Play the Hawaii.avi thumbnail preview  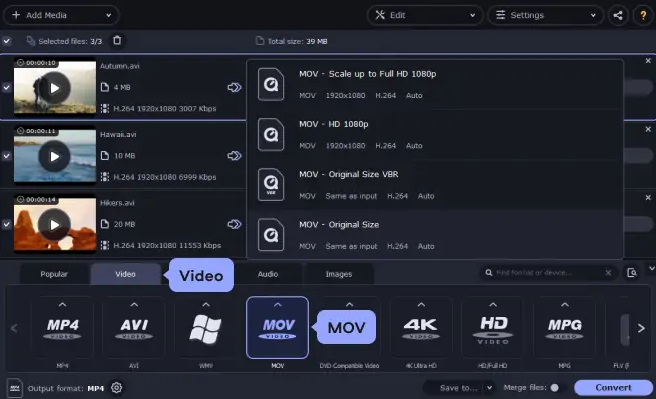click(54, 156)
